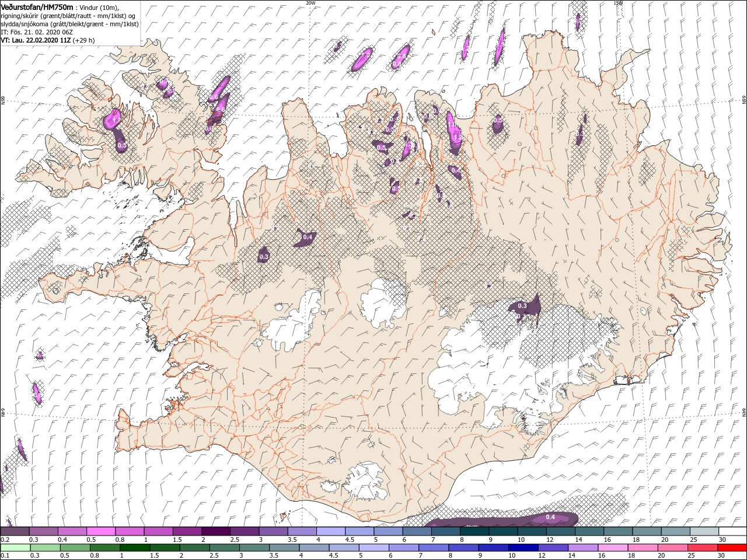The height and width of the screenshot is (560, 747).
Task: Click the '0.2' tick label in the upper legend row
Action: pos(5,540)
